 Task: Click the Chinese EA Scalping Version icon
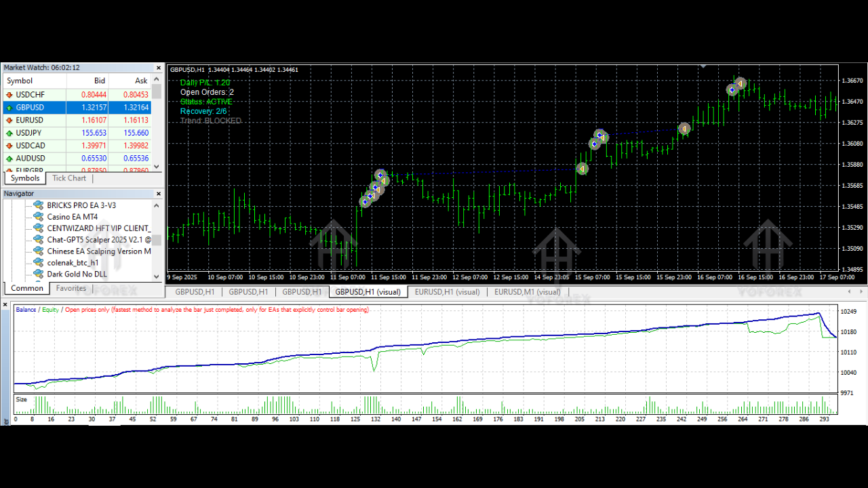(x=37, y=251)
